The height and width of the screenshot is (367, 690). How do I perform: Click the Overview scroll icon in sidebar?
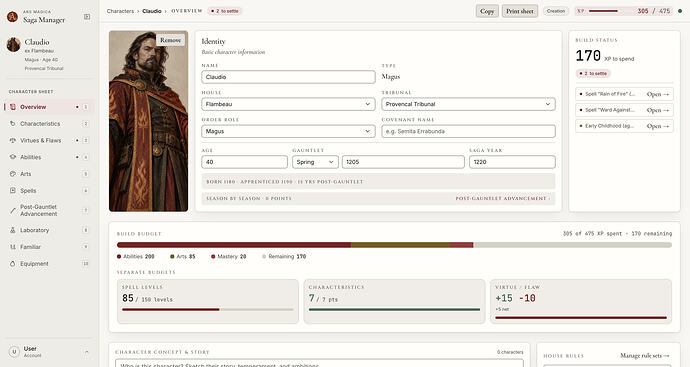click(x=13, y=107)
